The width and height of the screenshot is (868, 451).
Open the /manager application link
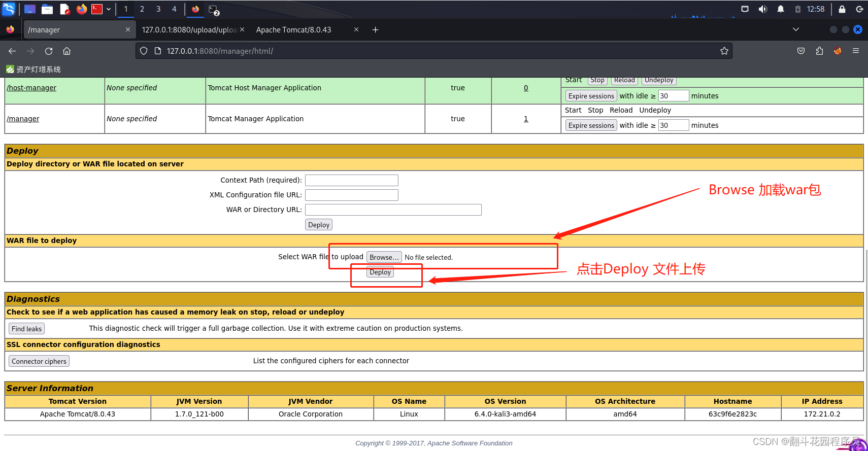click(x=23, y=119)
